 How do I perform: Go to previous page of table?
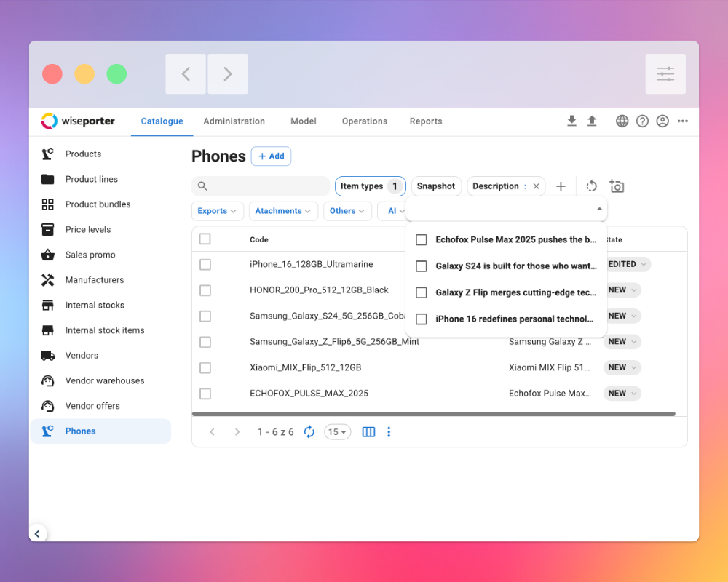(x=212, y=432)
